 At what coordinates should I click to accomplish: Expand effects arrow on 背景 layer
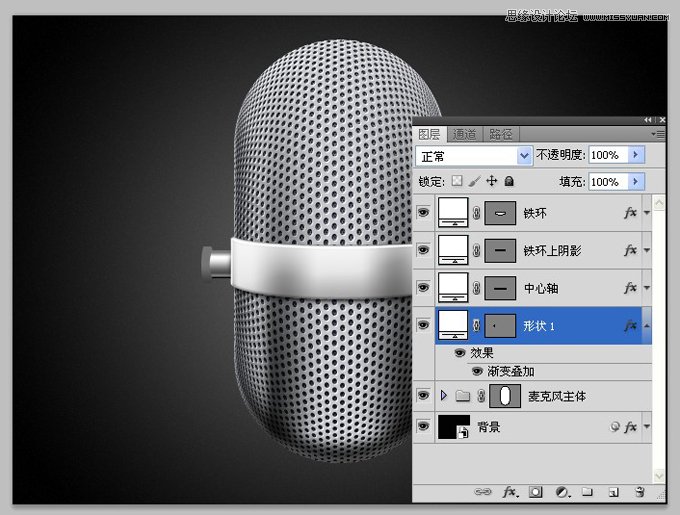pos(647,427)
